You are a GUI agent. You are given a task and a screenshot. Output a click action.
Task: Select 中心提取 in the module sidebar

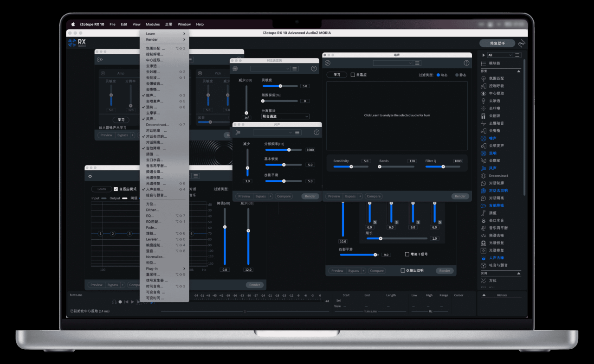coord(496,93)
